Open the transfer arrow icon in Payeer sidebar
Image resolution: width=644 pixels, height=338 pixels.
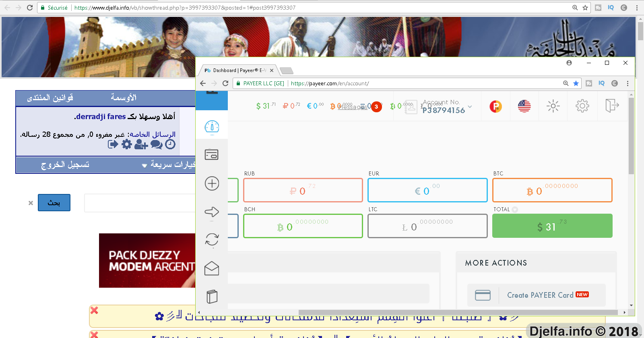coord(212,212)
